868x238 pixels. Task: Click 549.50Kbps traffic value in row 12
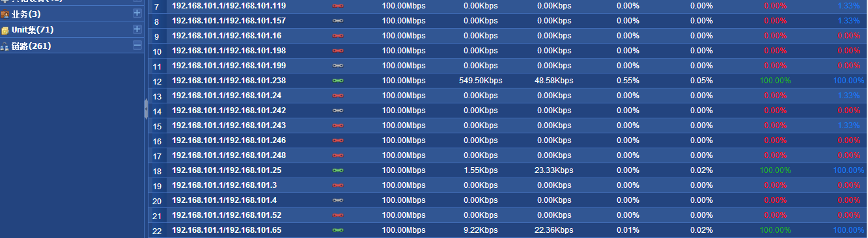[x=481, y=81]
